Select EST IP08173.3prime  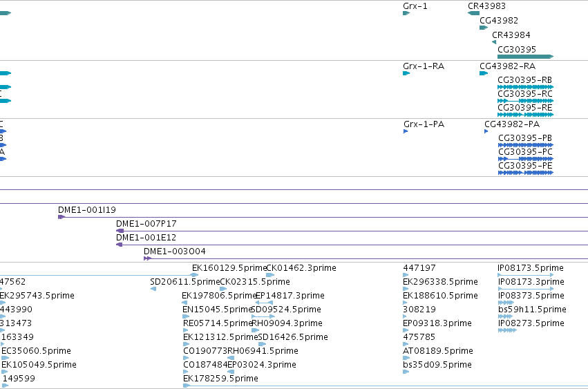point(525,289)
